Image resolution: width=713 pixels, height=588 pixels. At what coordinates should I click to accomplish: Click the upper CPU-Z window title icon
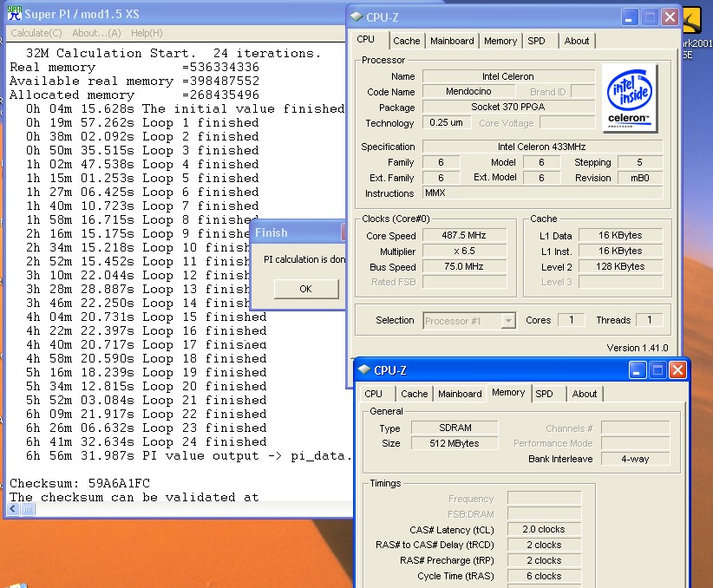click(x=356, y=17)
